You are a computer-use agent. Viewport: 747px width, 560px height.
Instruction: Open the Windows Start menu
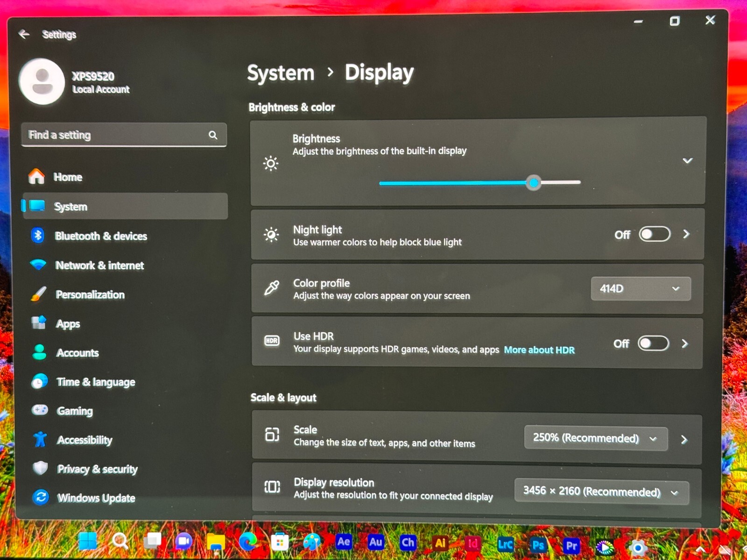click(x=88, y=541)
